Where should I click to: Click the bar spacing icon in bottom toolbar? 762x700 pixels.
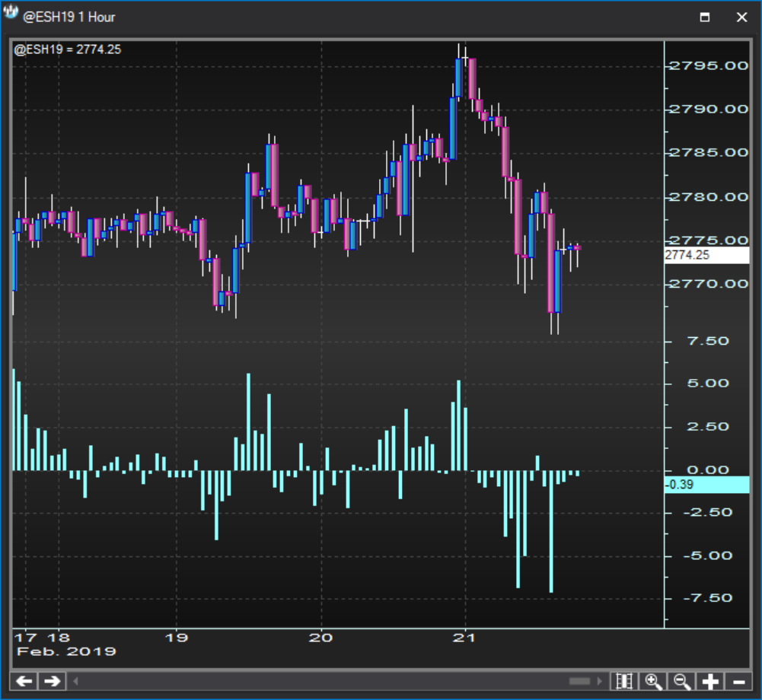(x=623, y=681)
